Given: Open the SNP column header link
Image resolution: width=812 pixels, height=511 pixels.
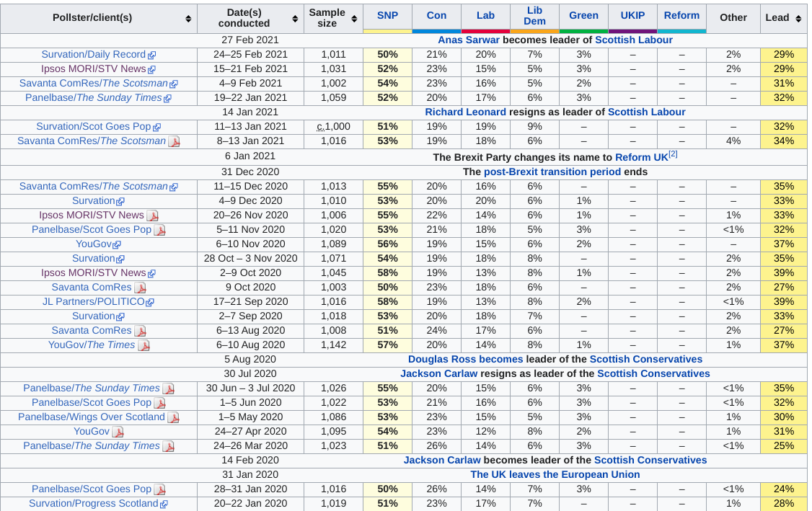Looking at the screenshot, I should tap(387, 16).
